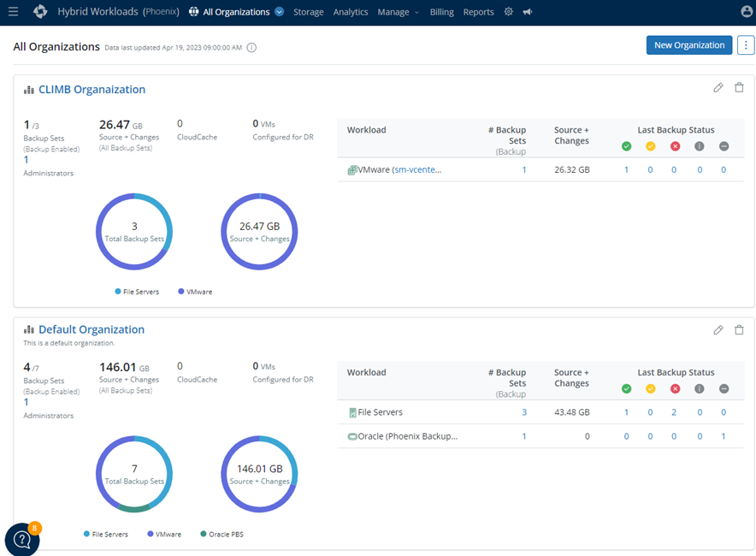This screenshot has width=756, height=556.
Task: Click the globe icon beside All Organizations
Action: pos(194,12)
